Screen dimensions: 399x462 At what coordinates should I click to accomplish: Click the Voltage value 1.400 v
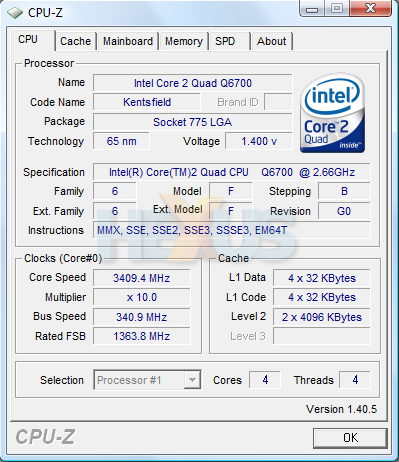[259, 141]
